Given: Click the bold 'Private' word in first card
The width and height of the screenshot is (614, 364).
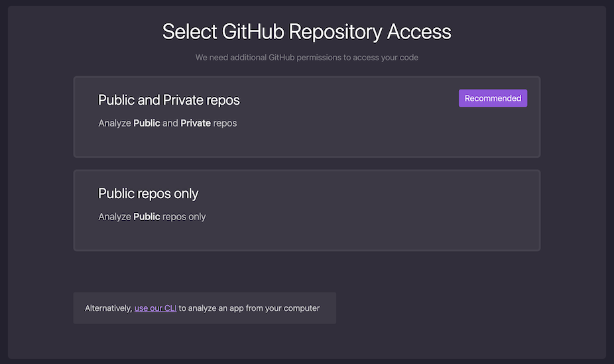Looking at the screenshot, I should [196, 123].
